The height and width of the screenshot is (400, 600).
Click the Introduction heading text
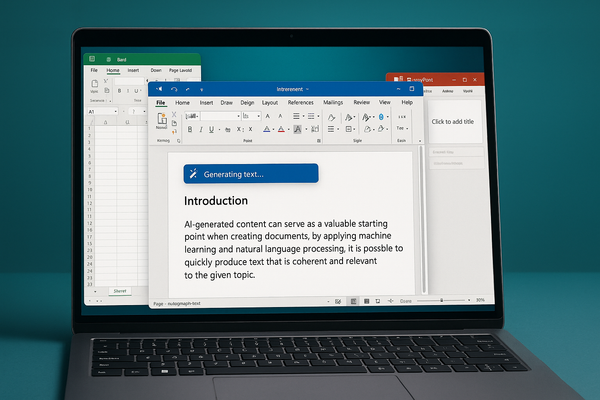click(x=216, y=201)
